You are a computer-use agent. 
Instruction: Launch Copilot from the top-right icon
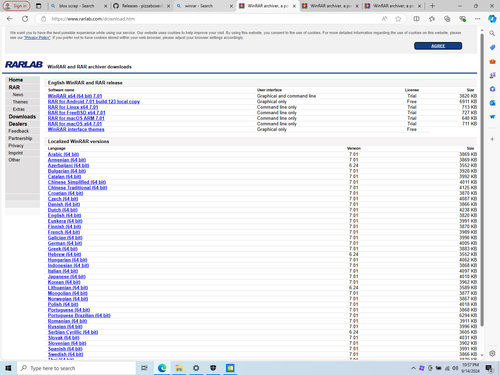[x=492, y=19]
